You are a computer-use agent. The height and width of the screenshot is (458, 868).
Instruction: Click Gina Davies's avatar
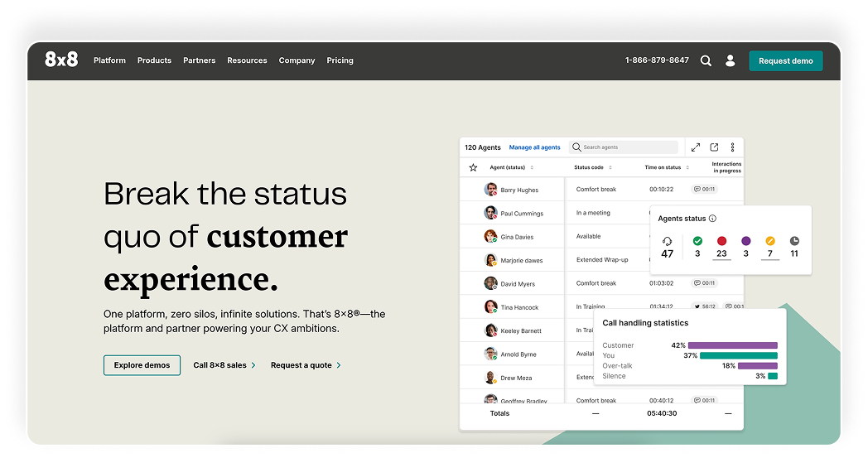click(490, 237)
